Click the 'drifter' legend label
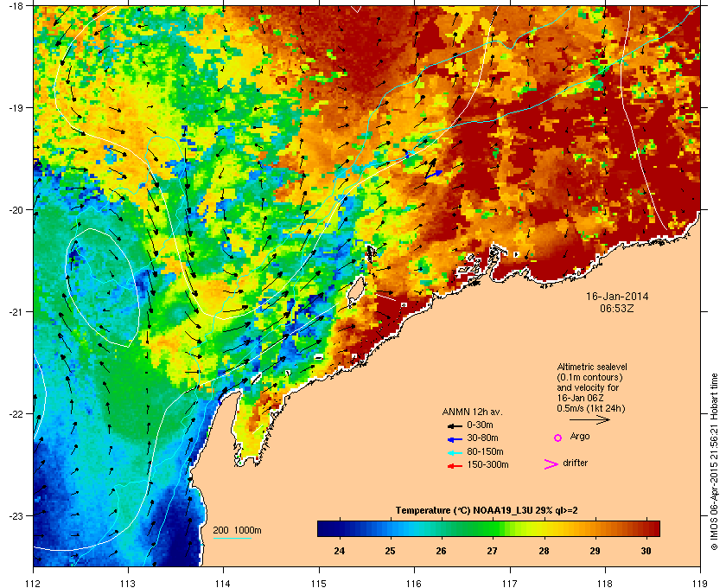 click(576, 463)
